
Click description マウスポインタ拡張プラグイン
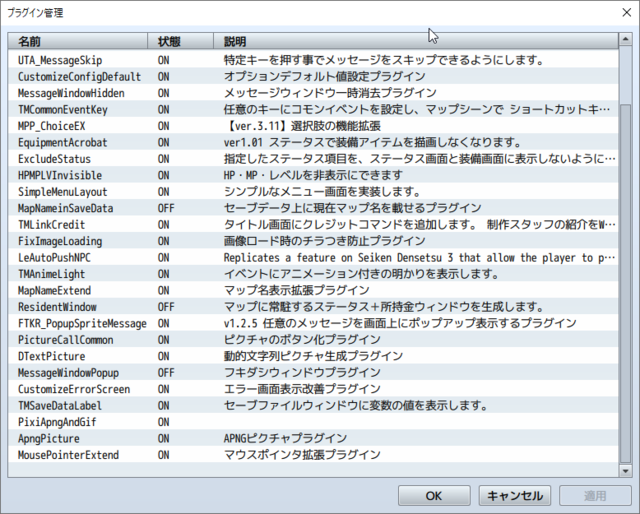pos(302,455)
